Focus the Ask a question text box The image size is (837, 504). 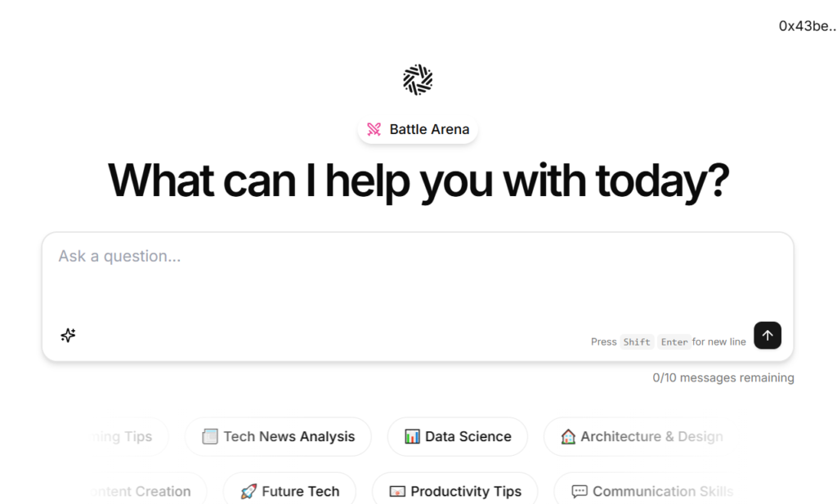coord(417,282)
